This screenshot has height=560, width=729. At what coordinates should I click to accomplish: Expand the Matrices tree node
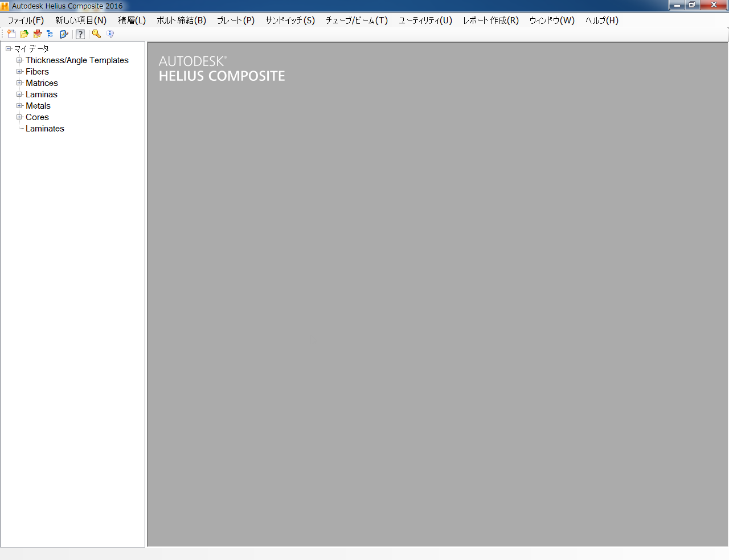[x=19, y=83]
